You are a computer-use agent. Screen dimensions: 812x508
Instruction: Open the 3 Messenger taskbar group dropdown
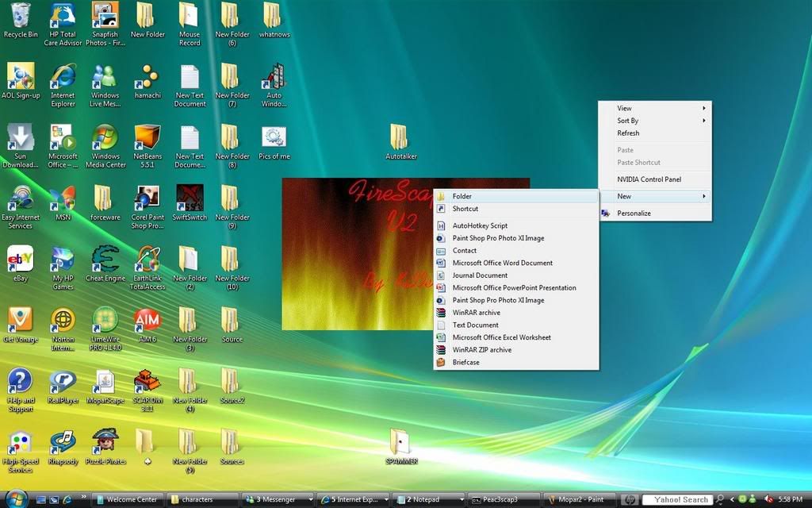[310, 500]
